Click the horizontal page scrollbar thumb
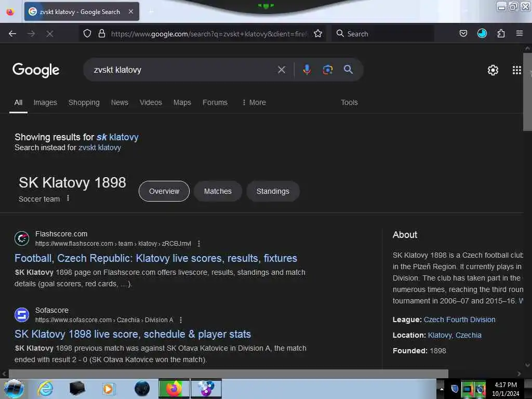This screenshot has width=532, height=399. (229, 374)
